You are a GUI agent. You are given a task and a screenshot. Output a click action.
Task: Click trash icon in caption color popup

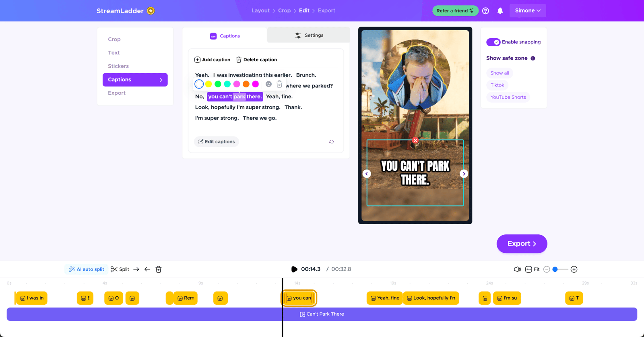click(279, 84)
